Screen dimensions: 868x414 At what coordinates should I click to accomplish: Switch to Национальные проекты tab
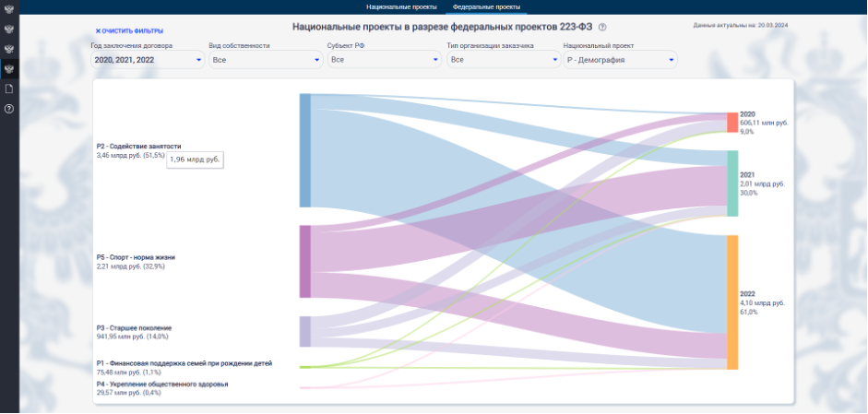(401, 7)
